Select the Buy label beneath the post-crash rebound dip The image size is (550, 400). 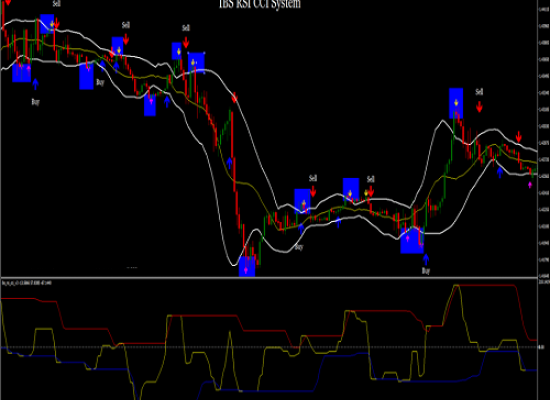(299, 247)
